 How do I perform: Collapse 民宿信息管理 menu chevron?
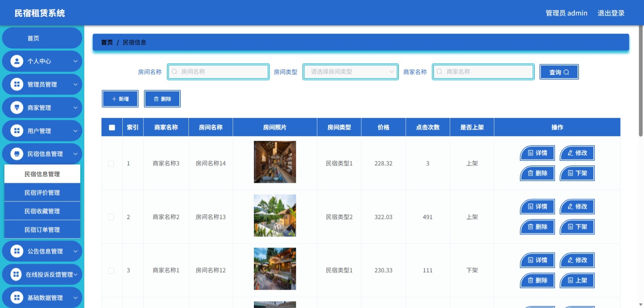[x=75, y=154]
